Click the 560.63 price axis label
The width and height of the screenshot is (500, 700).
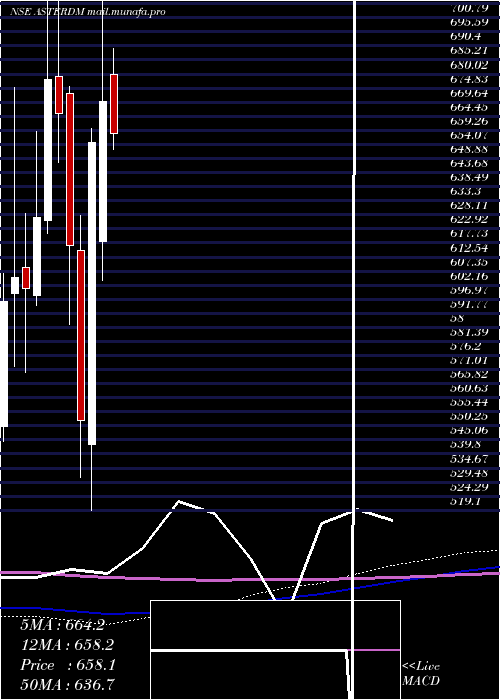point(470,388)
